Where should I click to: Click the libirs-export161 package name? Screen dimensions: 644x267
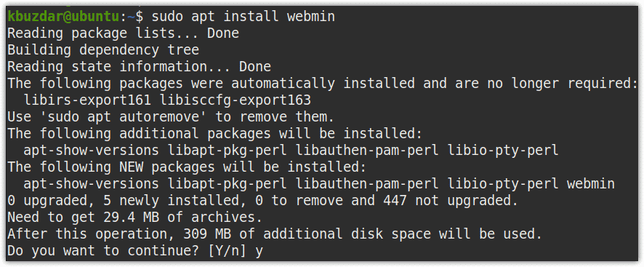[88, 100]
